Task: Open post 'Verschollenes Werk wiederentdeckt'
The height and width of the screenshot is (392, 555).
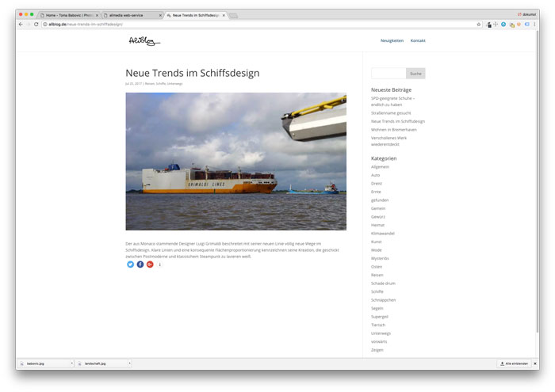Action: point(388,141)
